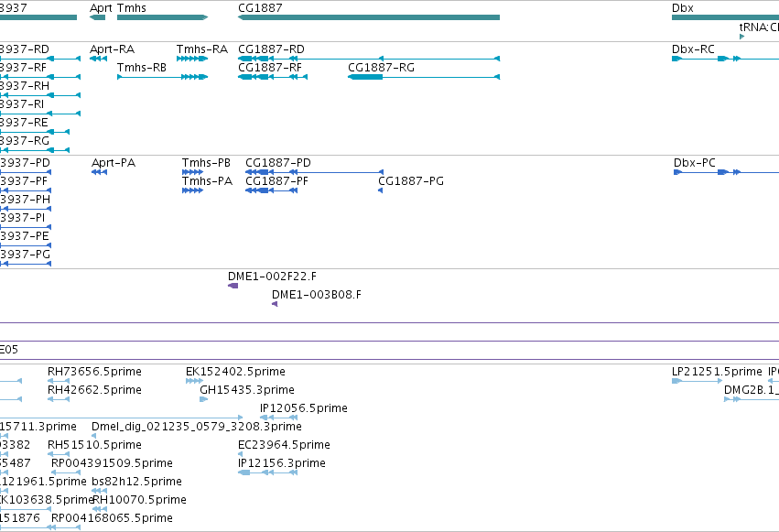Click the CG1887 gene annotation bar
This screenshot has width=779, height=532.
click(x=369, y=17)
